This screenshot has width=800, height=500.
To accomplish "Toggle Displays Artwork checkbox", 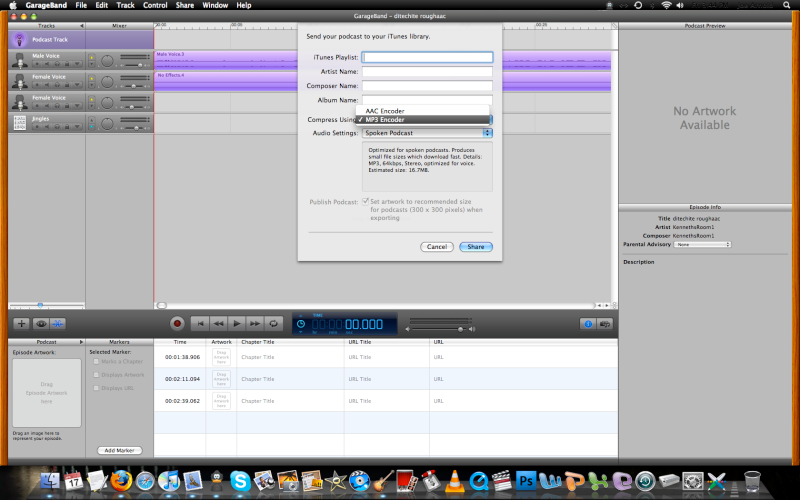I will [x=96, y=374].
